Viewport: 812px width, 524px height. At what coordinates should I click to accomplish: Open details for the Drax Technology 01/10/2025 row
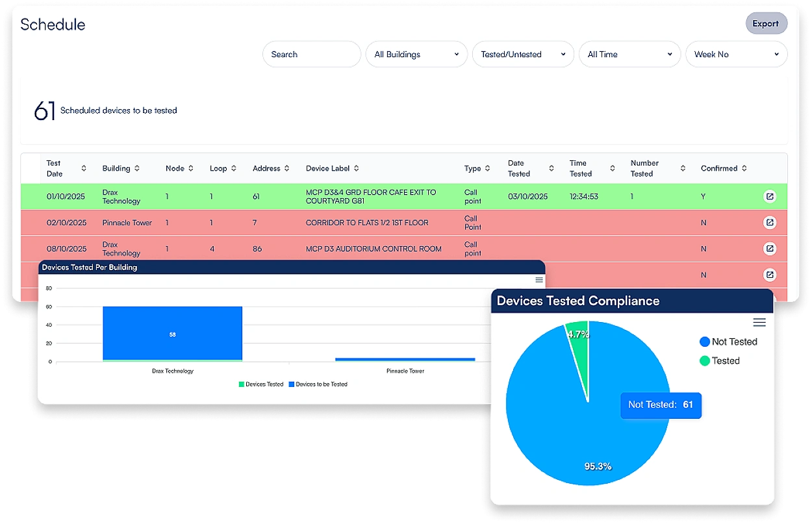click(770, 196)
